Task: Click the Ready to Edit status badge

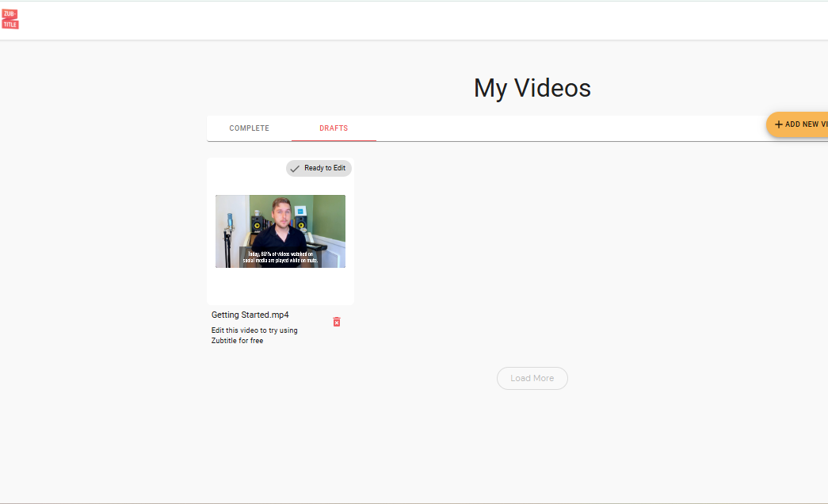Action: (319, 168)
